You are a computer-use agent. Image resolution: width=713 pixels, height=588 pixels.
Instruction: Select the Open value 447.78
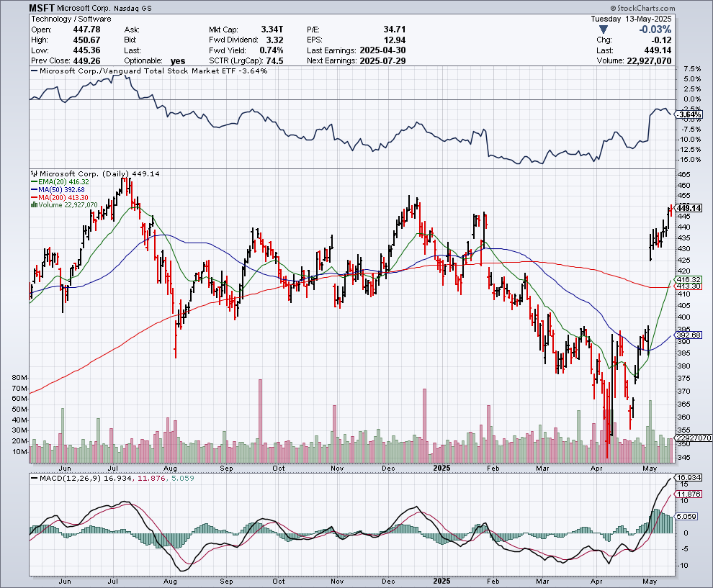87,30
